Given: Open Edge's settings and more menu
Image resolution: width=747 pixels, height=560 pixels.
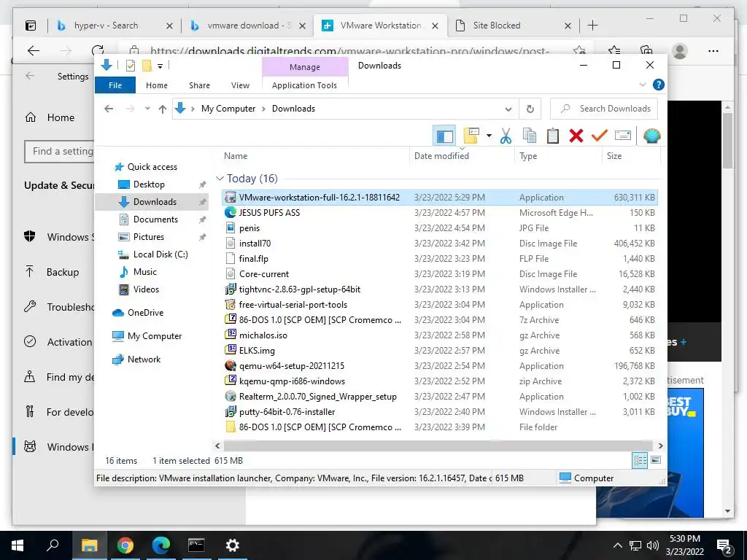Looking at the screenshot, I should point(713,51).
